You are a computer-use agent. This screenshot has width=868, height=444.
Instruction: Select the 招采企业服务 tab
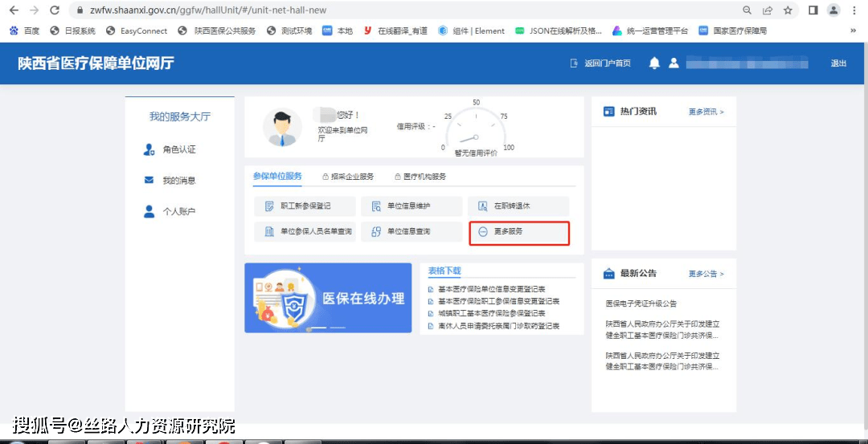348,177
